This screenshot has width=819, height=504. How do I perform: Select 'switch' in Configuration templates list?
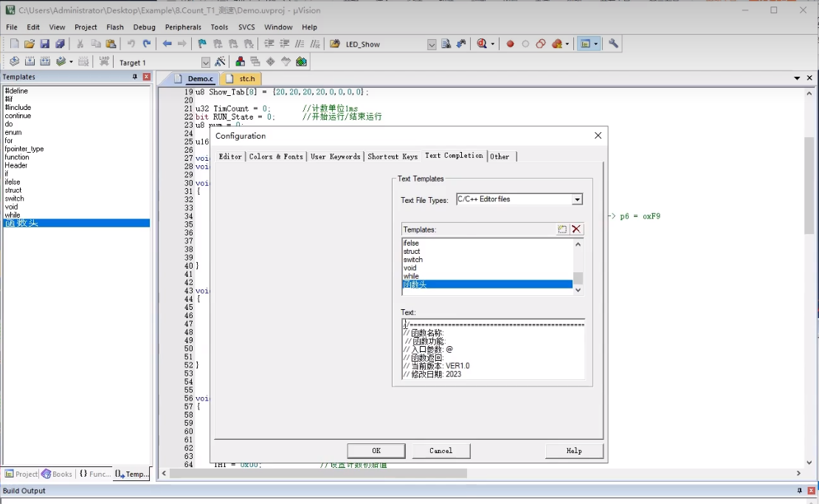pyautogui.click(x=487, y=260)
